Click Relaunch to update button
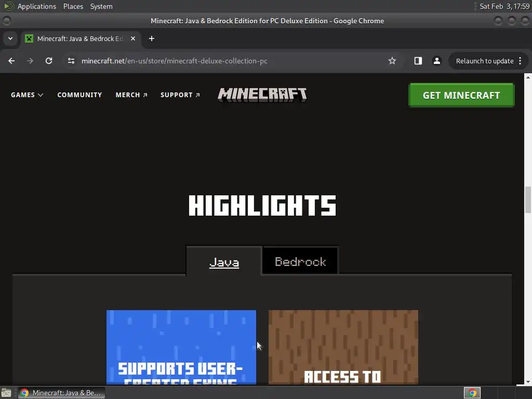The height and width of the screenshot is (399, 532). click(485, 61)
